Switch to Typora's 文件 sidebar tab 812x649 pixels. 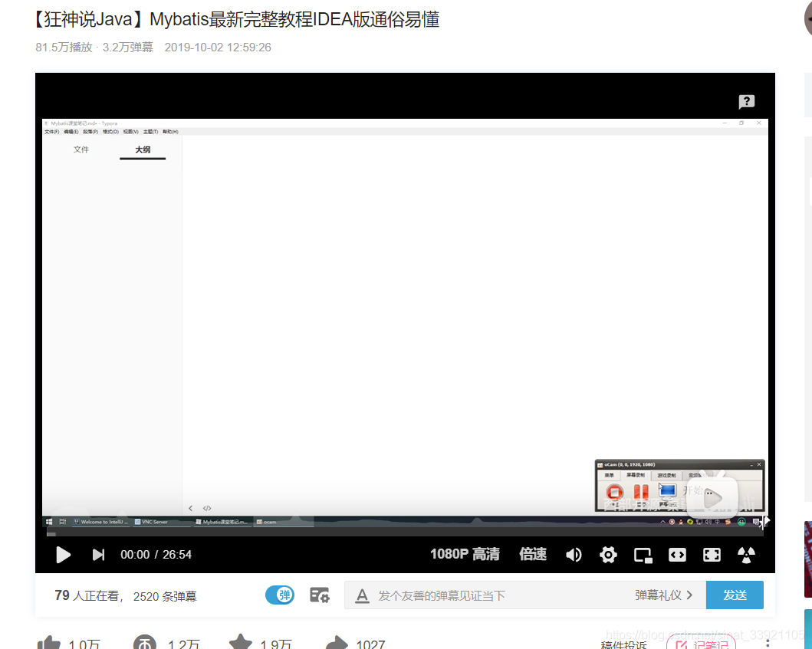(x=81, y=149)
